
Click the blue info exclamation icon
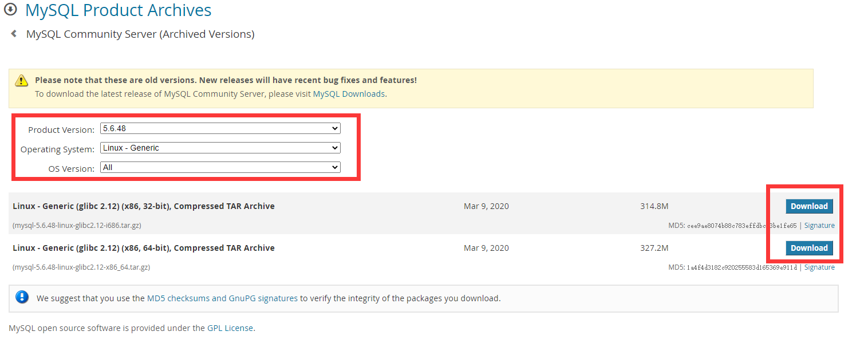click(22, 297)
